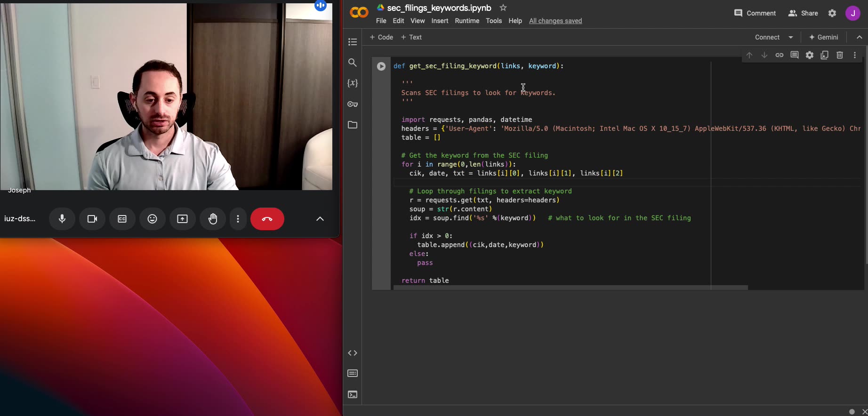Click the def get_sec_filing_keyword line
Viewport: 868px width, 416px height.
[478, 66]
